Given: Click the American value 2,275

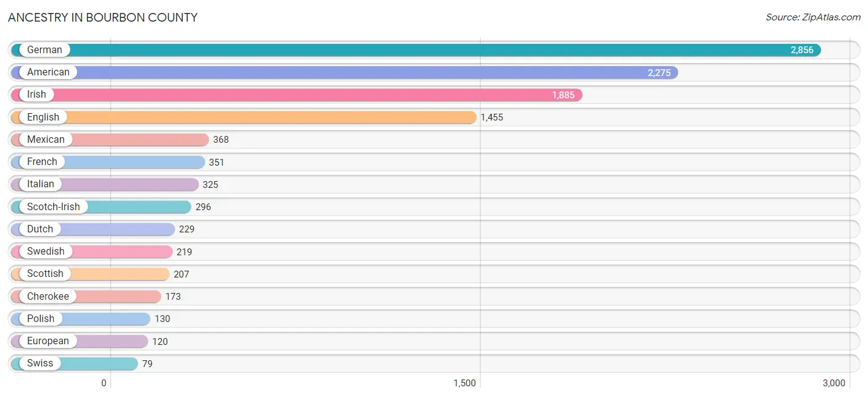Looking at the screenshot, I should [659, 72].
